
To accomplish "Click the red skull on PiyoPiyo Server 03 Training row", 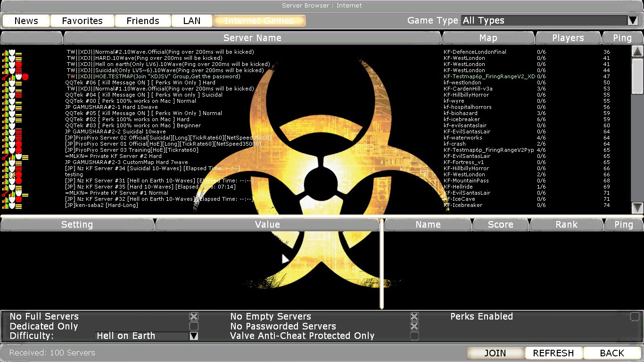I will 18,150.
